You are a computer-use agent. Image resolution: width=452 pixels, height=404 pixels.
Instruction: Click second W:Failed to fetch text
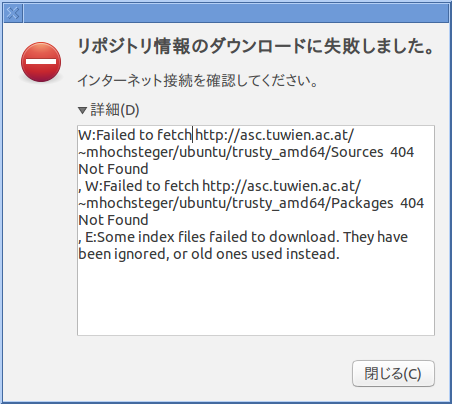pos(142,186)
